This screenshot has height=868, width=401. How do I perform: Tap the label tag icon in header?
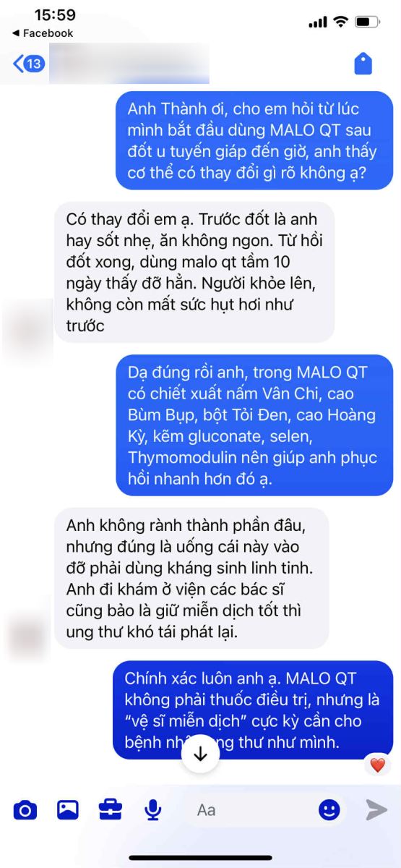click(363, 64)
